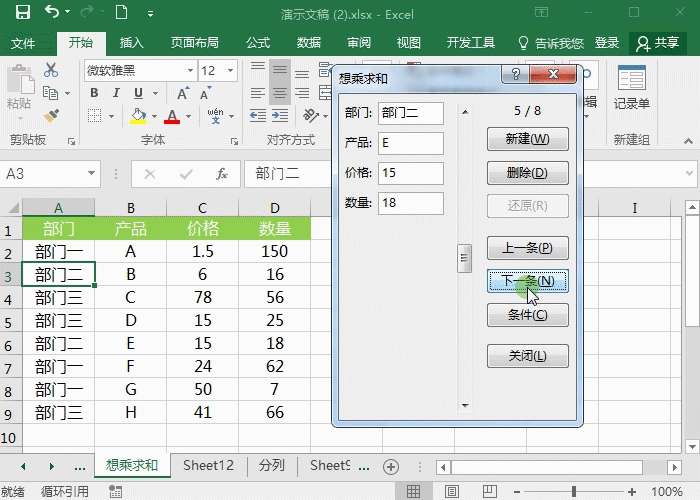Click the 新建(W) button in dialog
Screen dimensions: 700x500
pos(526,138)
